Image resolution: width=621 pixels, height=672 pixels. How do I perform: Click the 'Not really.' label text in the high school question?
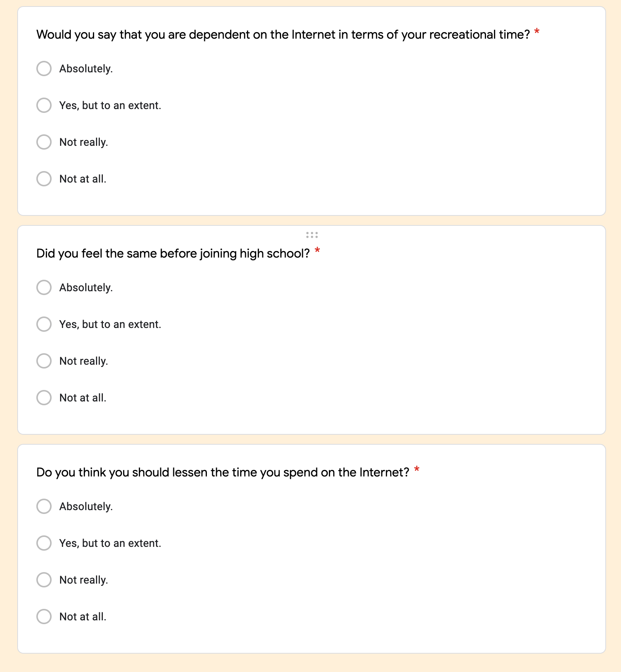[84, 361]
